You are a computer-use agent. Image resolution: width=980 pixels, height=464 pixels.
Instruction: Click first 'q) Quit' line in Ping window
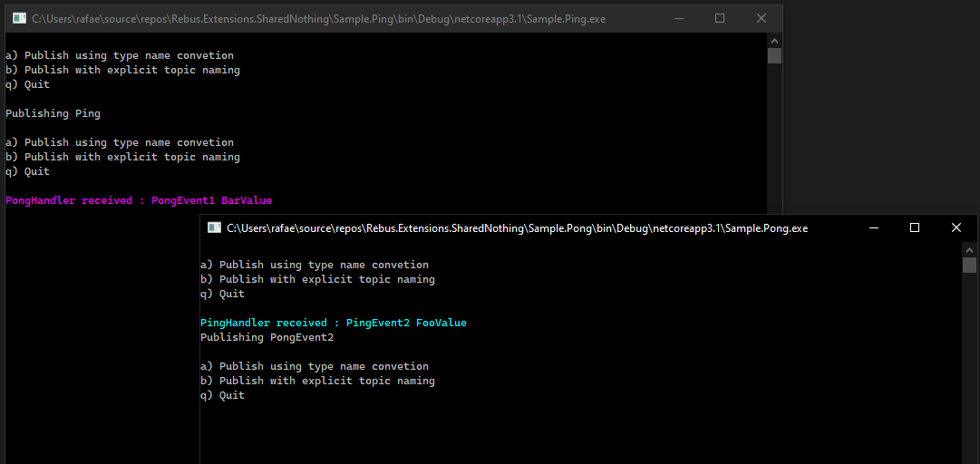click(27, 84)
